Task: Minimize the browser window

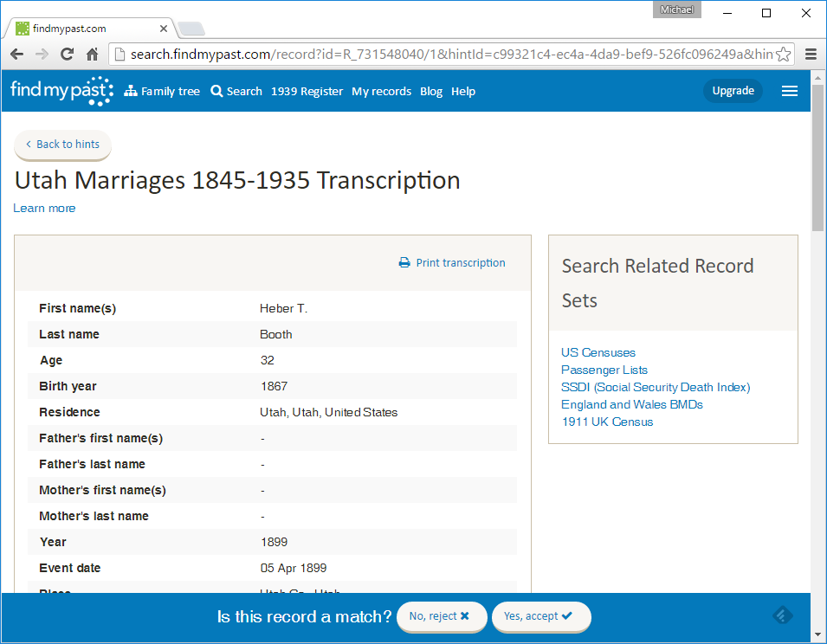Action: [727, 13]
